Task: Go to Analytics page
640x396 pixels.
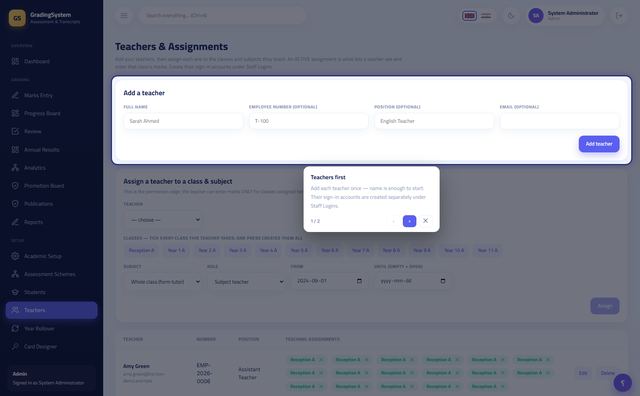Action: pyautogui.click(x=51, y=167)
